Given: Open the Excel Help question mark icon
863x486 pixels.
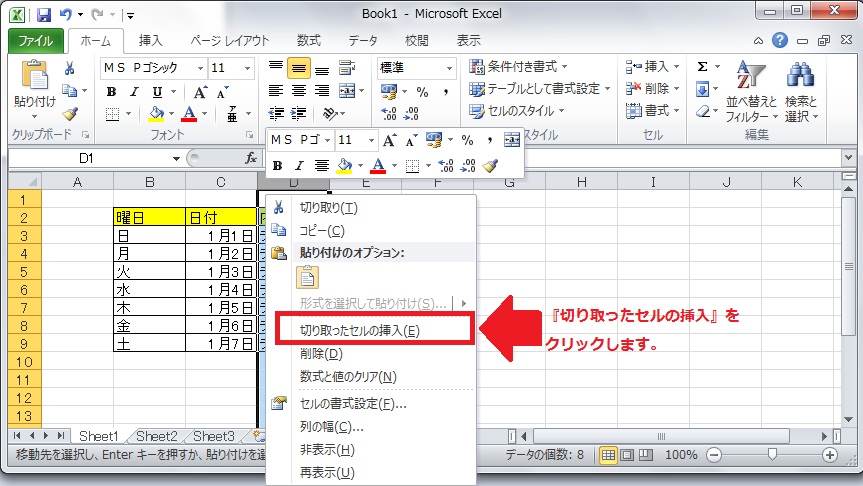Looking at the screenshot, I should tap(779, 40).
